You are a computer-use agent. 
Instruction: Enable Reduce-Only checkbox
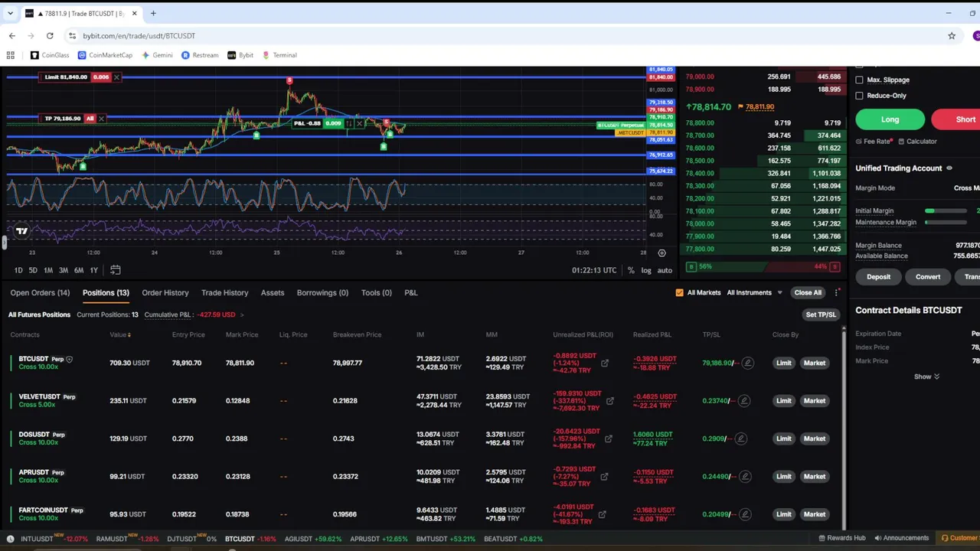[x=859, y=96]
